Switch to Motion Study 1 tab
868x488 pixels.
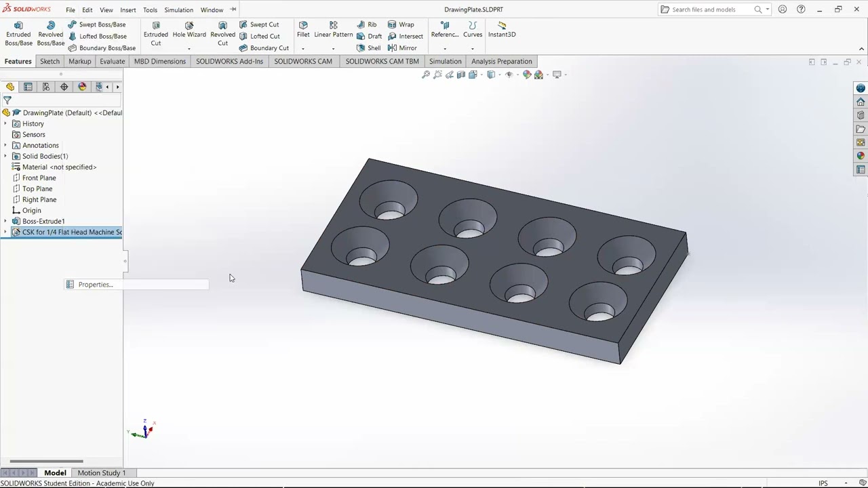click(102, 473)
